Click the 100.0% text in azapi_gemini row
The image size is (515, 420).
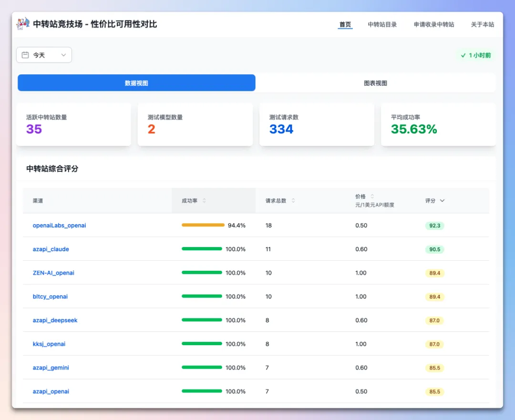click(x=235, y=368)
